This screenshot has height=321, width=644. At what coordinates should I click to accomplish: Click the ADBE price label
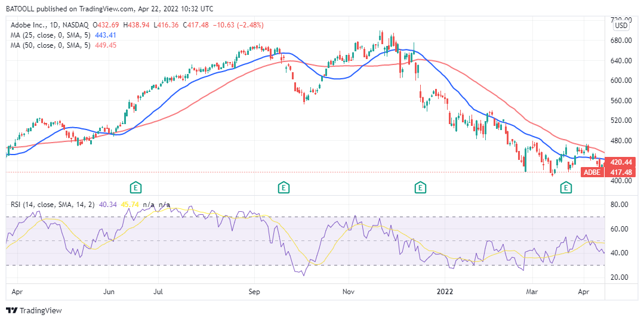(x=592, y=172)
